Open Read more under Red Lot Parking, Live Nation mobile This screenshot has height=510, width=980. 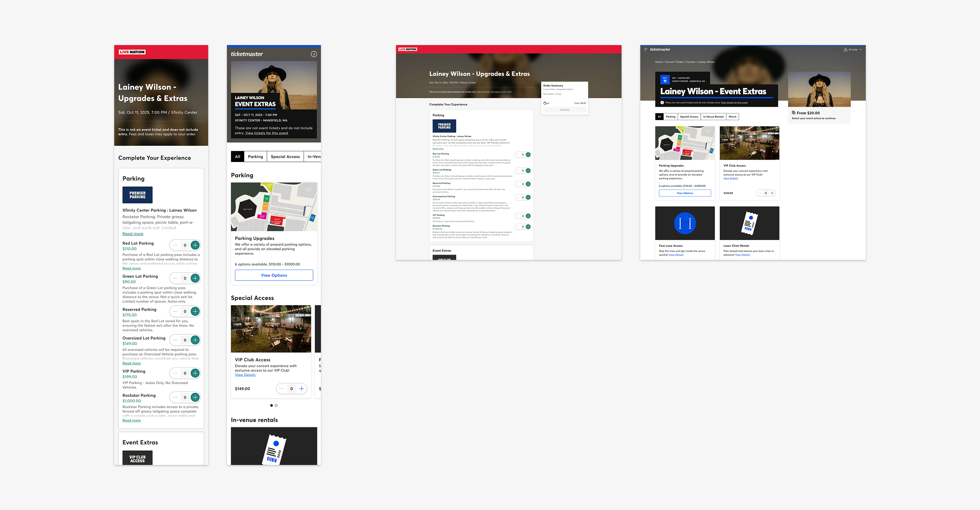[132, 268]
